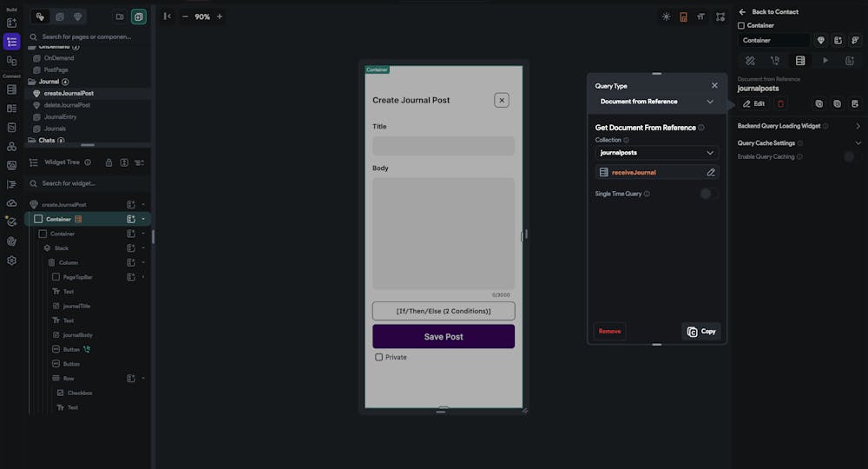Select JournalEntry in the page list
The height and width of the screenshot is (469, 868).
coord(60,117)
